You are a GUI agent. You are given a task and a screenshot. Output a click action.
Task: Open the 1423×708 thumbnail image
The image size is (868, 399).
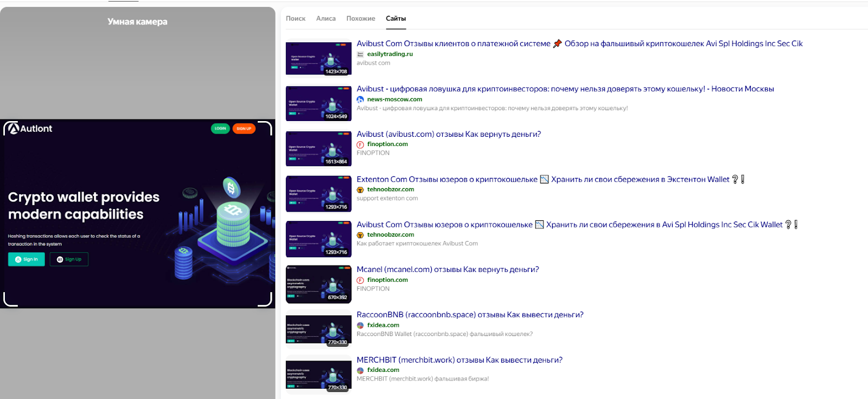(x=318, y=59)
